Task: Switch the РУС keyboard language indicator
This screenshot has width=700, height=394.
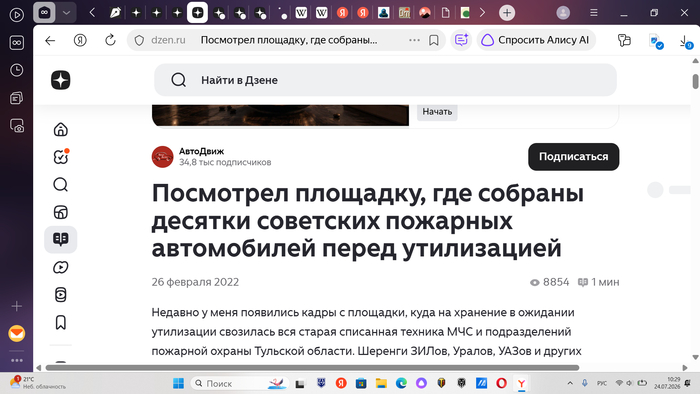Action: [602, 383]
